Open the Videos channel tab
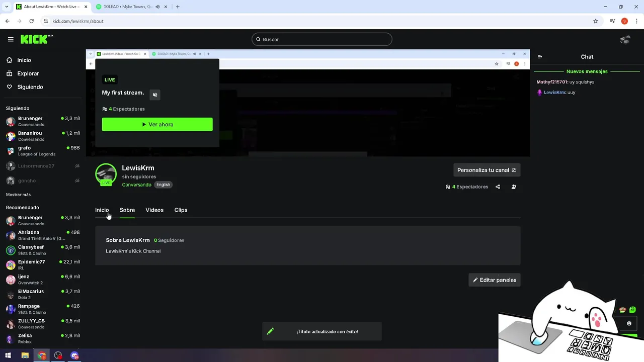The image size is (644, 362). [x=154, y=210]
